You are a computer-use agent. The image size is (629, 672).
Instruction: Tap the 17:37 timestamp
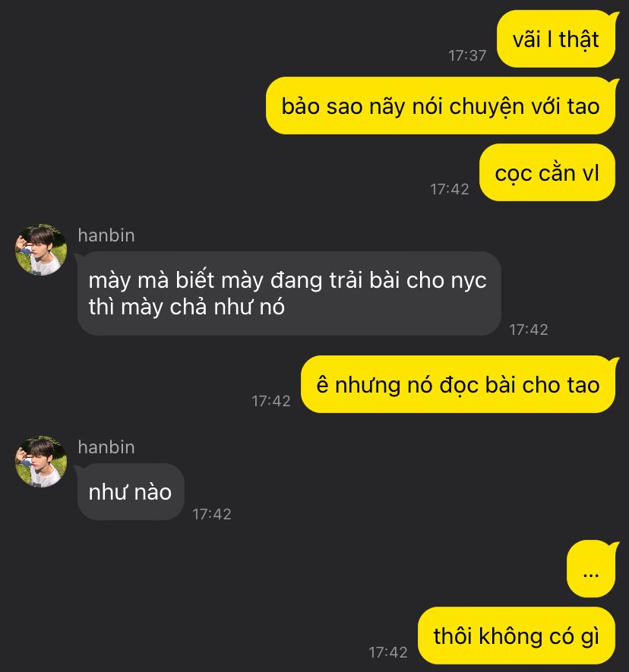pos(467,55)
